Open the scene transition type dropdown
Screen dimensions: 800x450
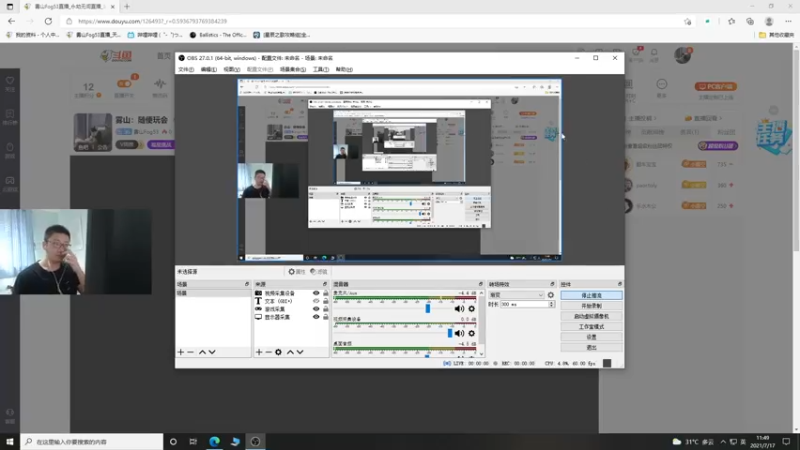pos(516,295)
